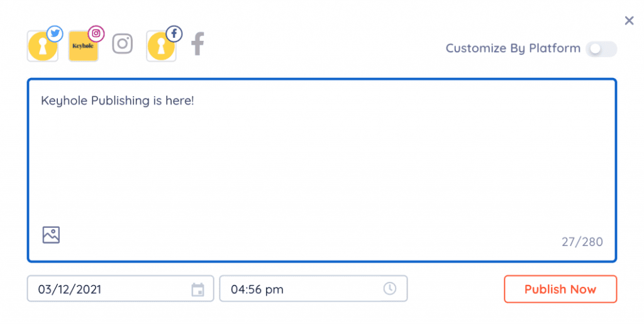Click the gray Instagram logo icon
This screenshot has height=324, width=644.
click(123, 43)
